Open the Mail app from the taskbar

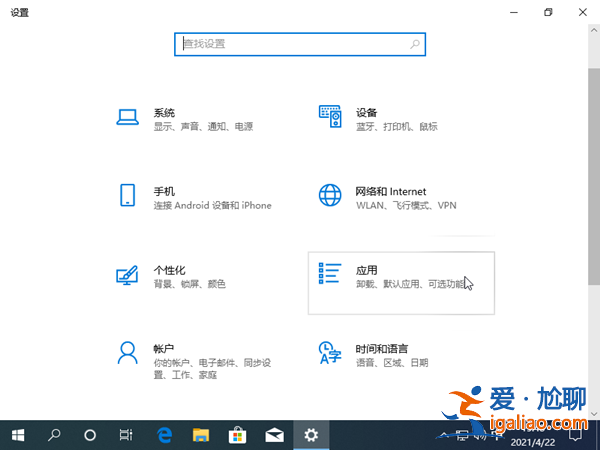point(274,435)
